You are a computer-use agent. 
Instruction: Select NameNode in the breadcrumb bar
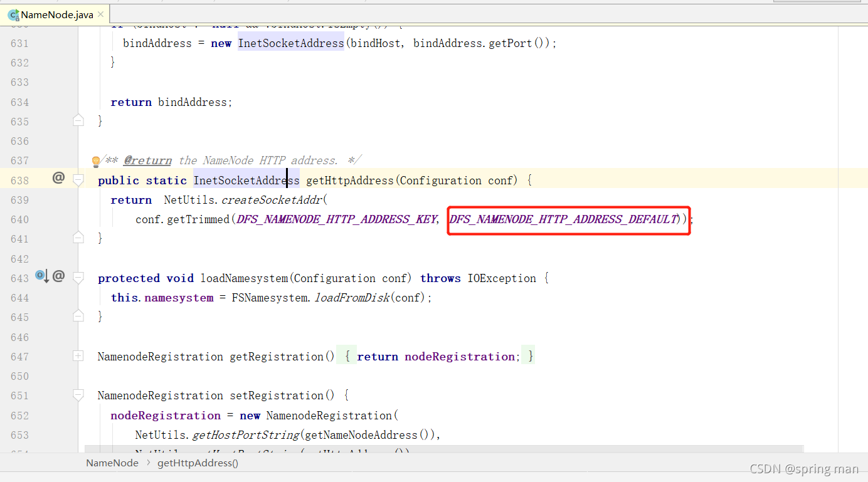[x=112, y=463]
